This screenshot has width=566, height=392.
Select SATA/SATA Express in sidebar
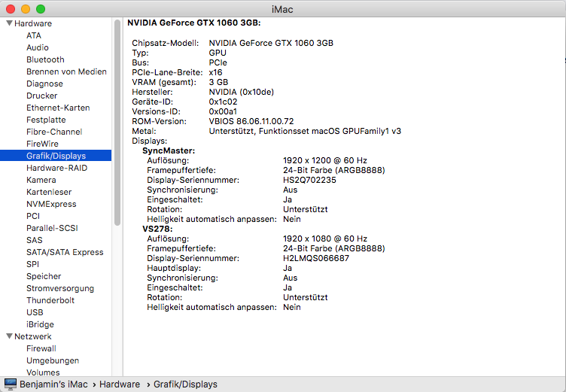pos(65,252)
